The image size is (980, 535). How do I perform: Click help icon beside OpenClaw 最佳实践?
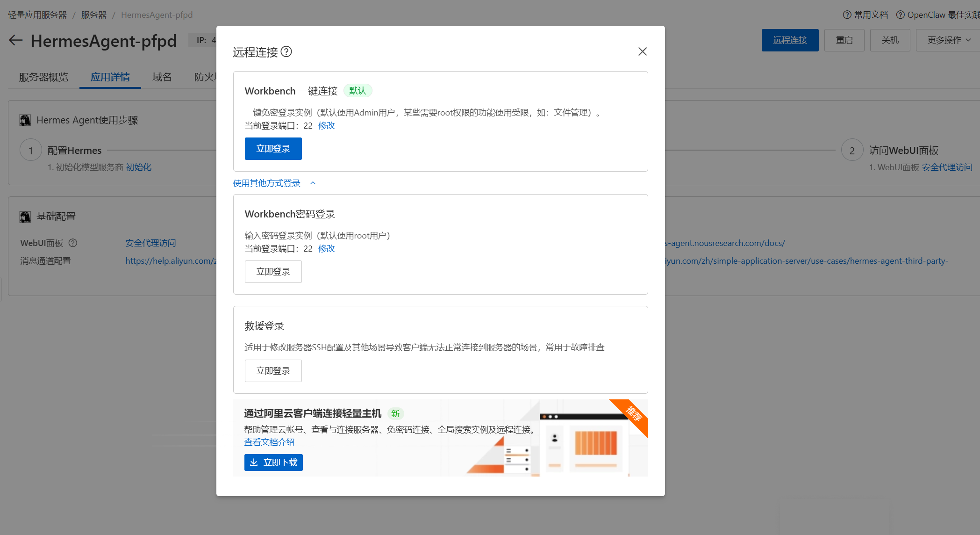pos(900,15)
